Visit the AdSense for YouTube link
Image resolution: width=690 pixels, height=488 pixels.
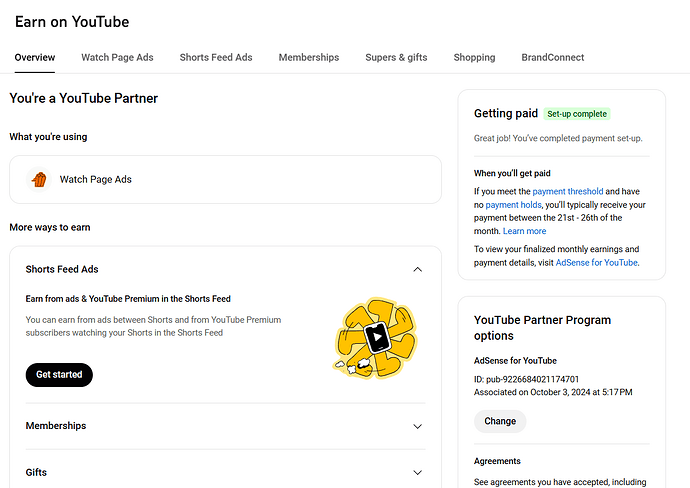click(x=596, y=263)
